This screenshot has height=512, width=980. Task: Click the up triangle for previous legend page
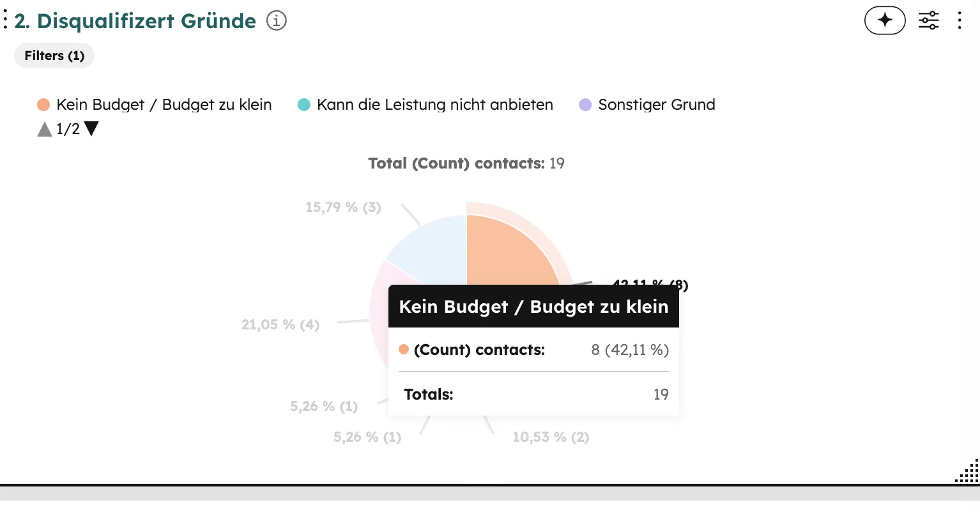(x=43, y=128)
